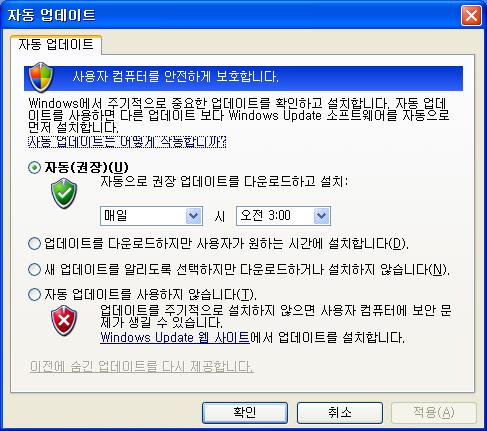Click the arrow on the 매일 dropdown
Screen dimensions: 487x431
(x=193, y=216)
